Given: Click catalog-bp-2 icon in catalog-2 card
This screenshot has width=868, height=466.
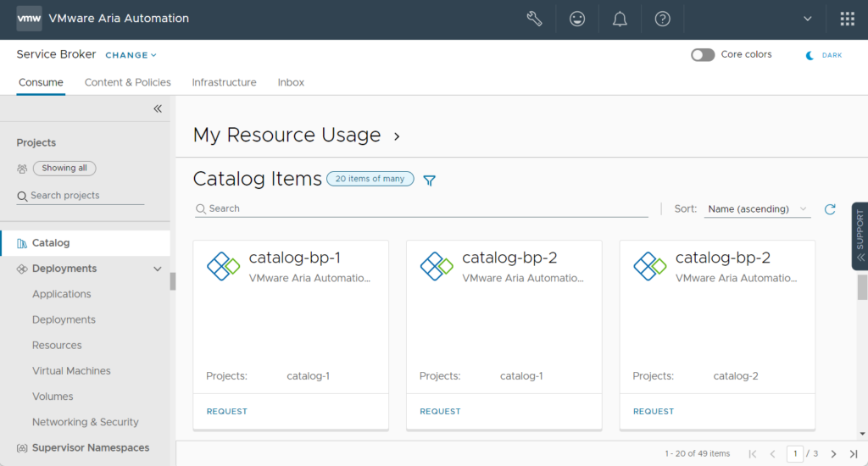Looking at the screenshot, I should (x=650, y=266).
